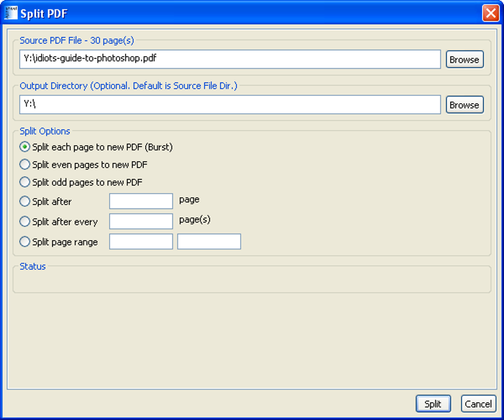Viewport: 504px width, 420px height.
Task: Click the Split PDF title bar text
Action: coord(43,13)
